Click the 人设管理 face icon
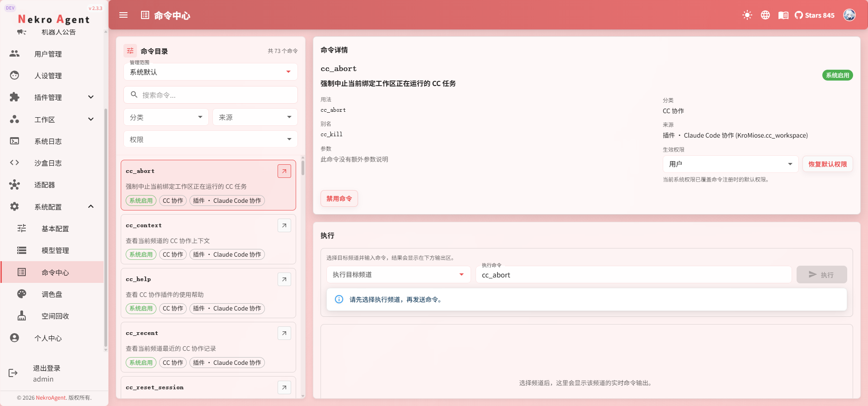 point(14,75)
